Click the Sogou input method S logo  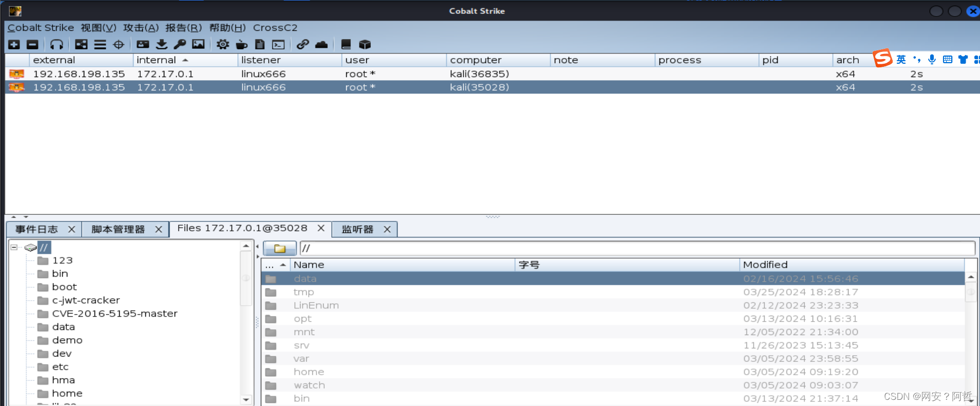[882, 58]
